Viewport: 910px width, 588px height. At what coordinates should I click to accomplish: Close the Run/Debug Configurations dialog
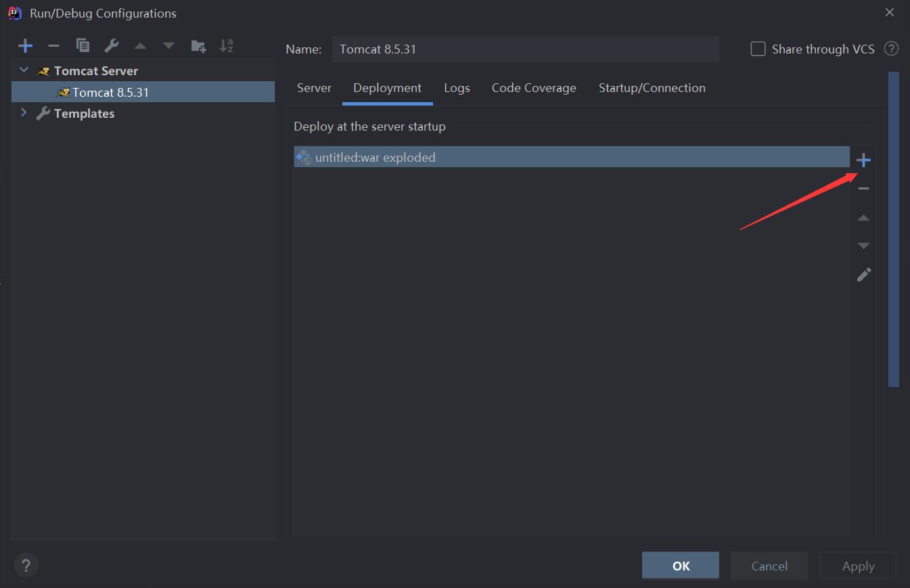890,12
